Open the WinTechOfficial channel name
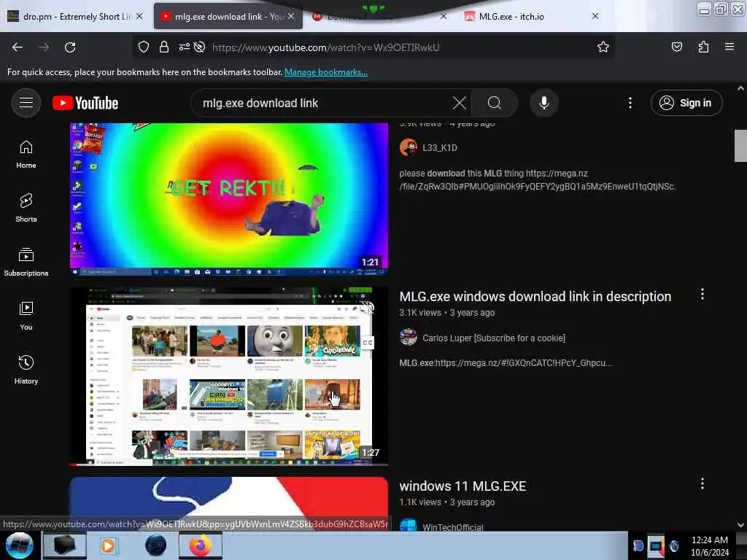Image resolution: width=747 pixels, height=560 pixels. pyautogui.click(x=452, y=526)
